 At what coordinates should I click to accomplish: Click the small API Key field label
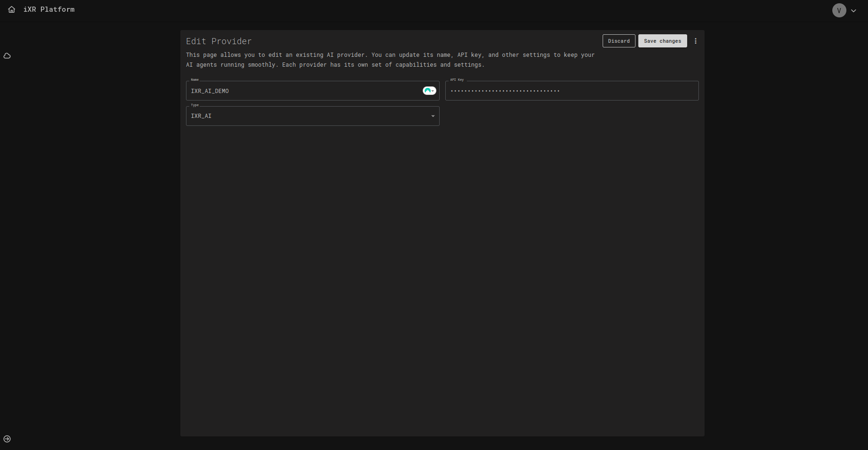(x=457, y=80)
